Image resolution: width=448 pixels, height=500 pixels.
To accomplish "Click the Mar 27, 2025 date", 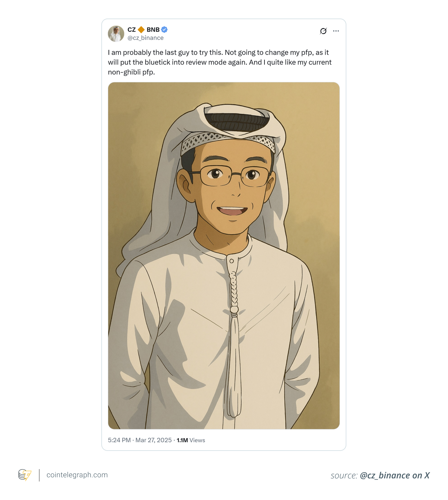I will [152, 440].
